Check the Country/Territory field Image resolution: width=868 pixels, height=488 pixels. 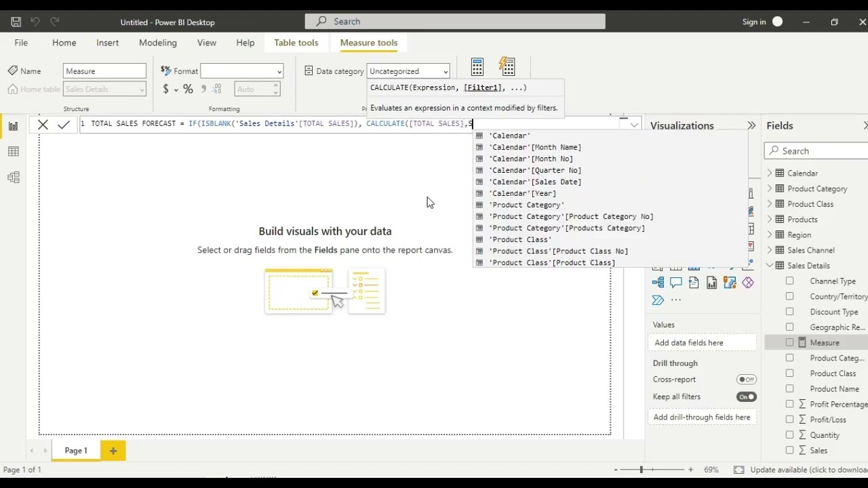(789, 296)
